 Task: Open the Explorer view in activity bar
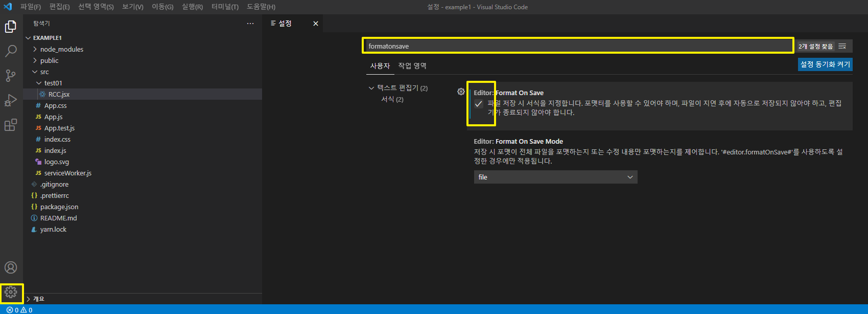[11, 27]
